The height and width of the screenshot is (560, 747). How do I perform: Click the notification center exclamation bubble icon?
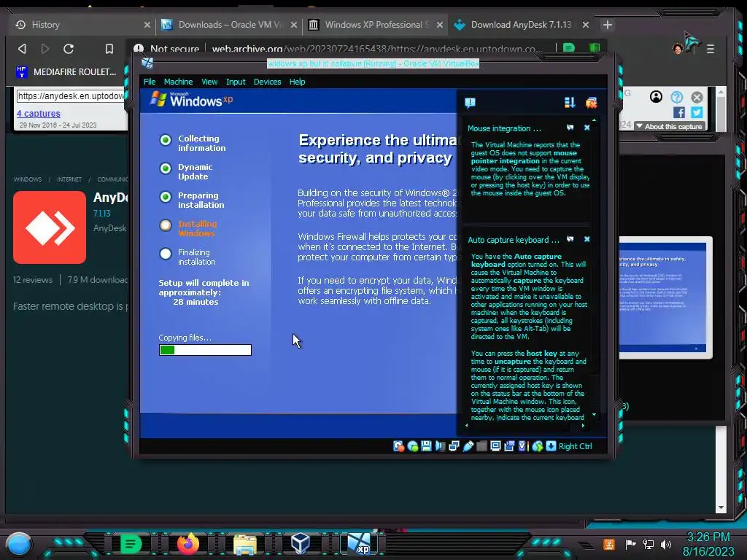(470, 103)
